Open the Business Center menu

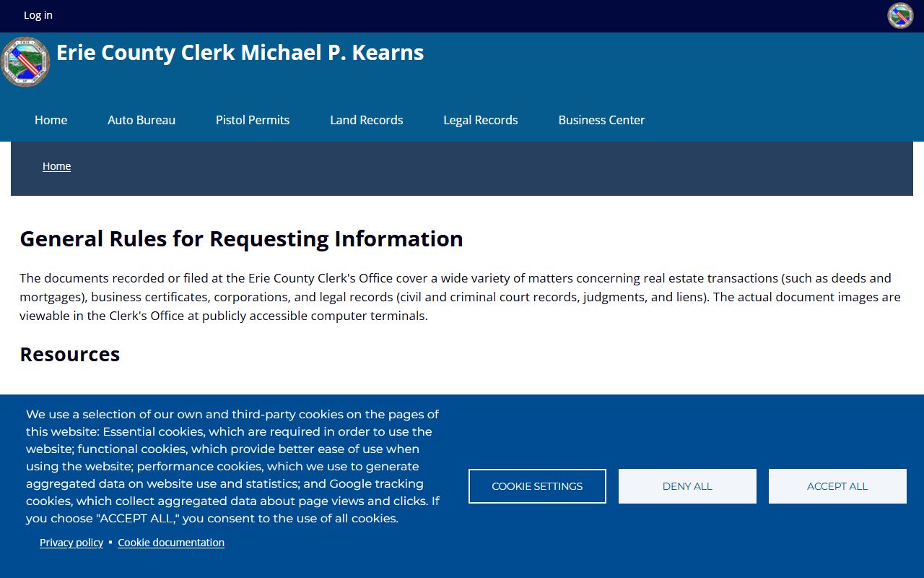(601, 120)
